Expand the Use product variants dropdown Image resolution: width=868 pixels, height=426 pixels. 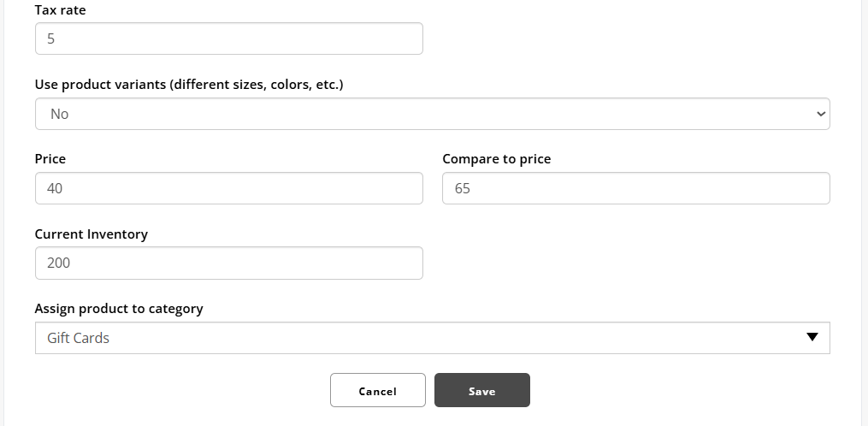point(432,114)
